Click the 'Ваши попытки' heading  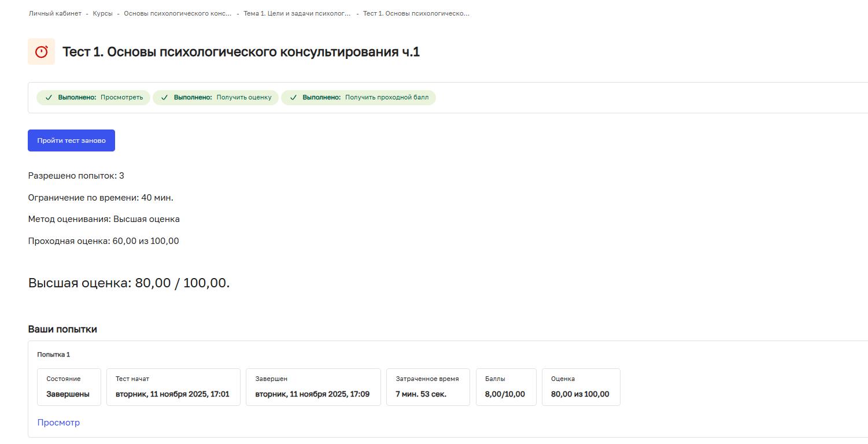coord(62,330)
